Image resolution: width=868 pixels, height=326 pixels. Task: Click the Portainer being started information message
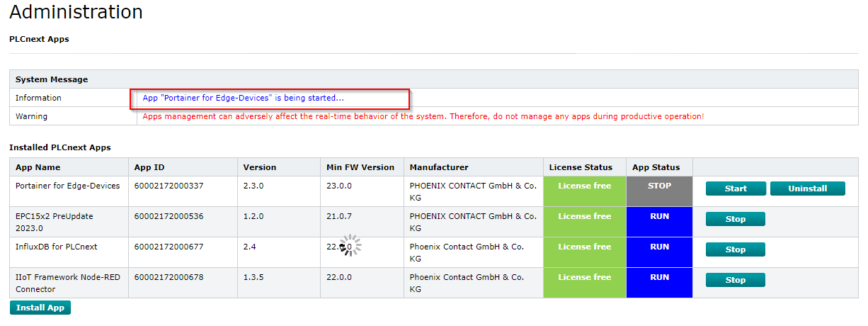tap(243, 98)
